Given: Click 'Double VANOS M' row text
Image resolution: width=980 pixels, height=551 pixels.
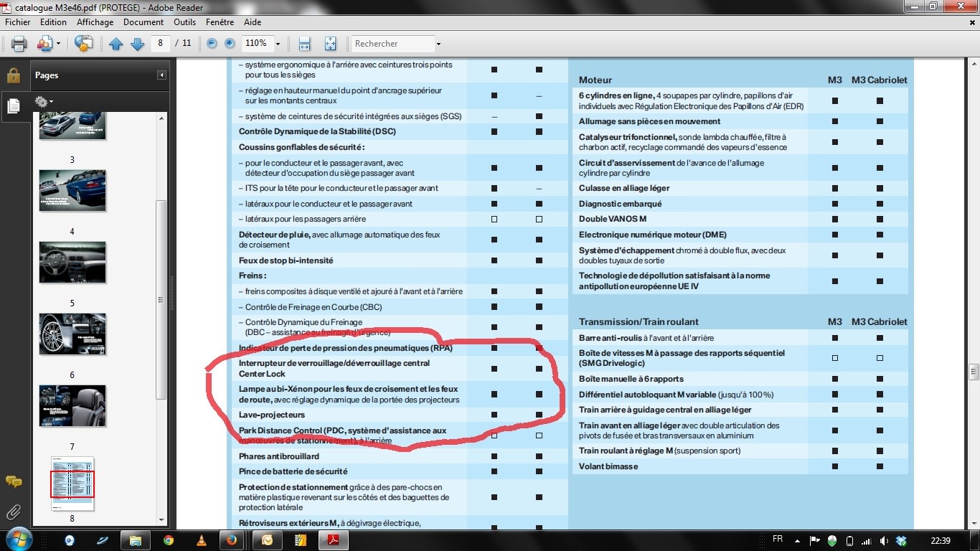Looking at the screenshot, I should (x=613, y=219).
